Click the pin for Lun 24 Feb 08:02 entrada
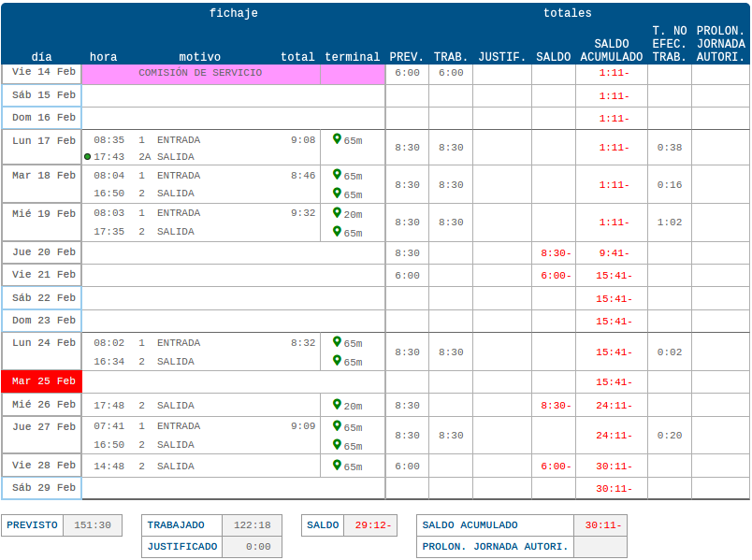The height and width of the screenshot is (560, 752). tap(337, 342)
